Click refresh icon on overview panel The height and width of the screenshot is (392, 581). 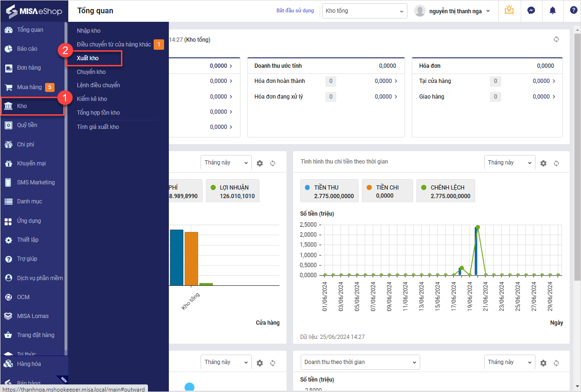[x=556, y=39]
